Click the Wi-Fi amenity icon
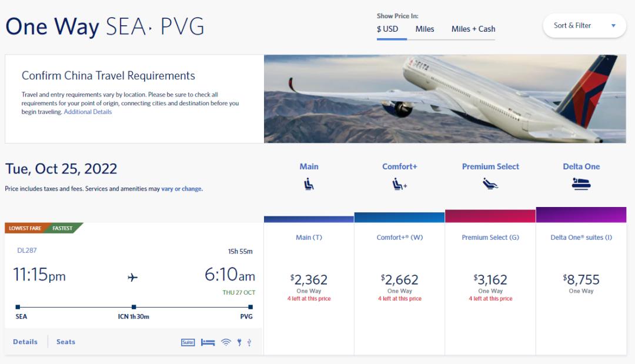 (x=226, y=342)
